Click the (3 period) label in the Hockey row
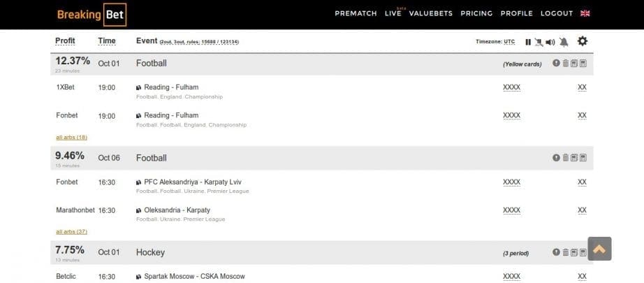 516,254
